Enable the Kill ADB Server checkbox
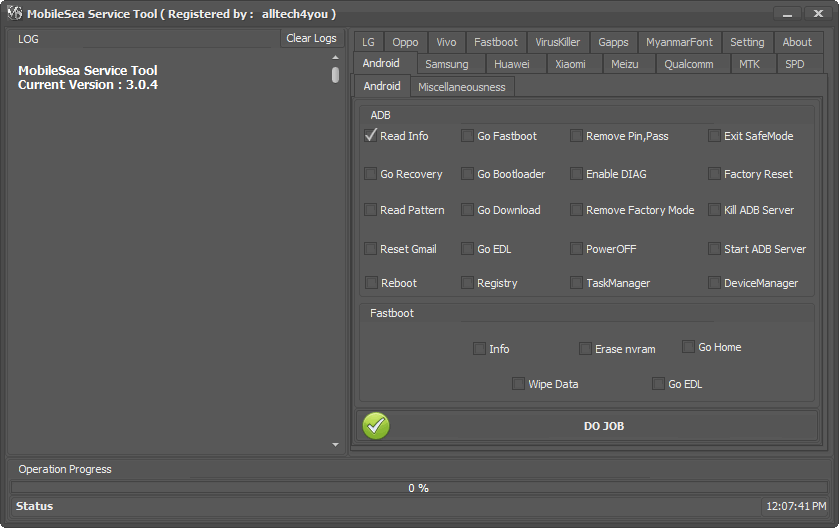 click(x=714, y=210)
